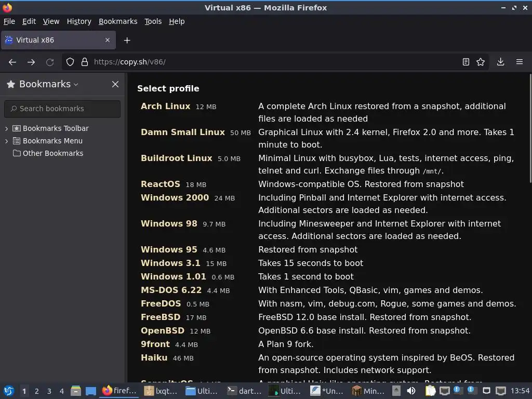
Task: Open the Bookmarks menu in menu bar
Action: coord(118,21)
